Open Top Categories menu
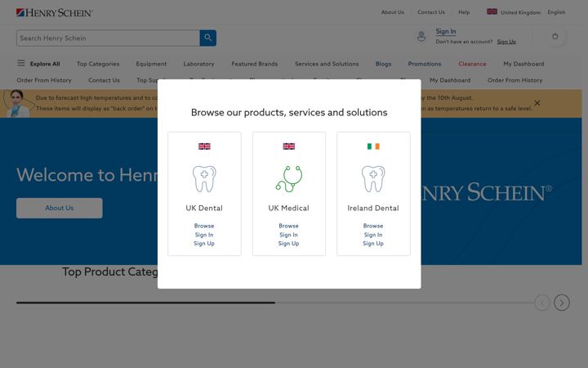Viewport: 588px width, 368px height. pyautogui.click(x=98, y=64)
